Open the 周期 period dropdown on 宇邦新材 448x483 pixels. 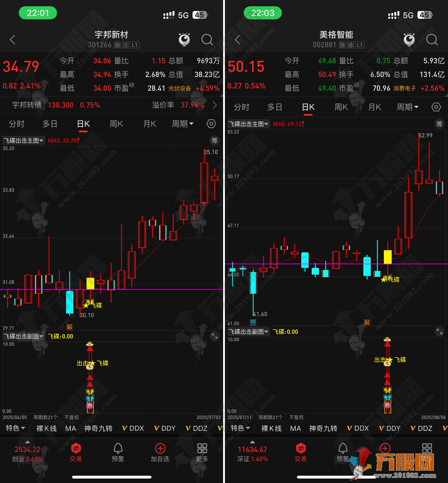[183, 124]
